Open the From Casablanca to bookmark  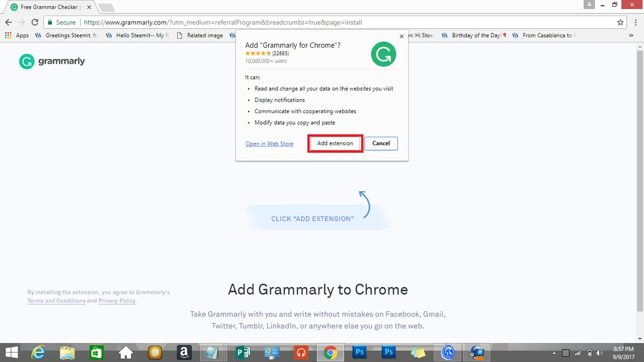544,36
